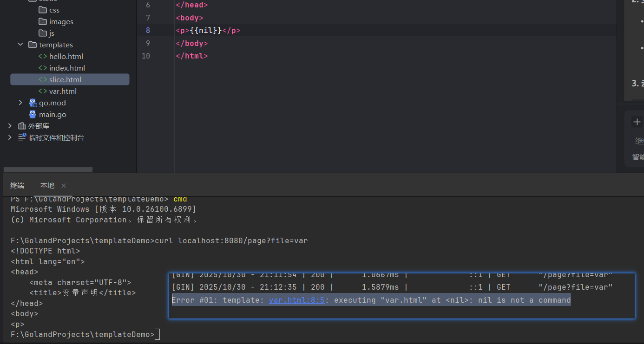
Task: Switch to the 本地 terminal tab
Action: tap(47, 185)
